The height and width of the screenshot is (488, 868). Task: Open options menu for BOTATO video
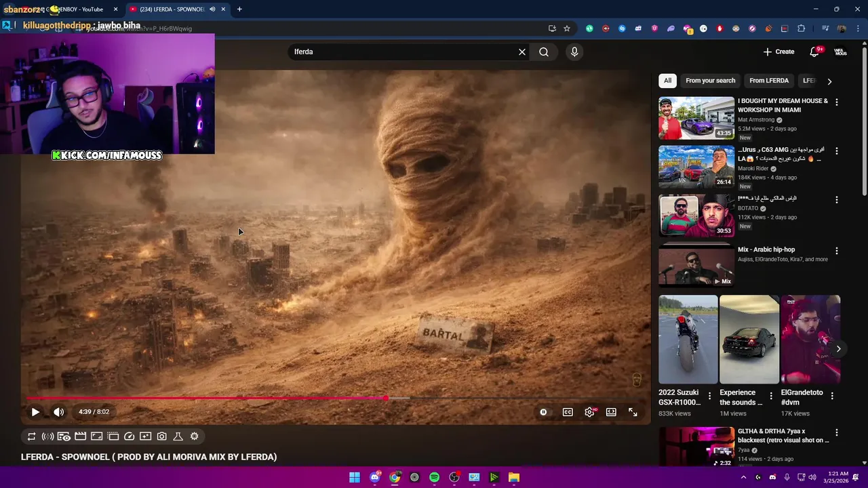click(836, 200)
